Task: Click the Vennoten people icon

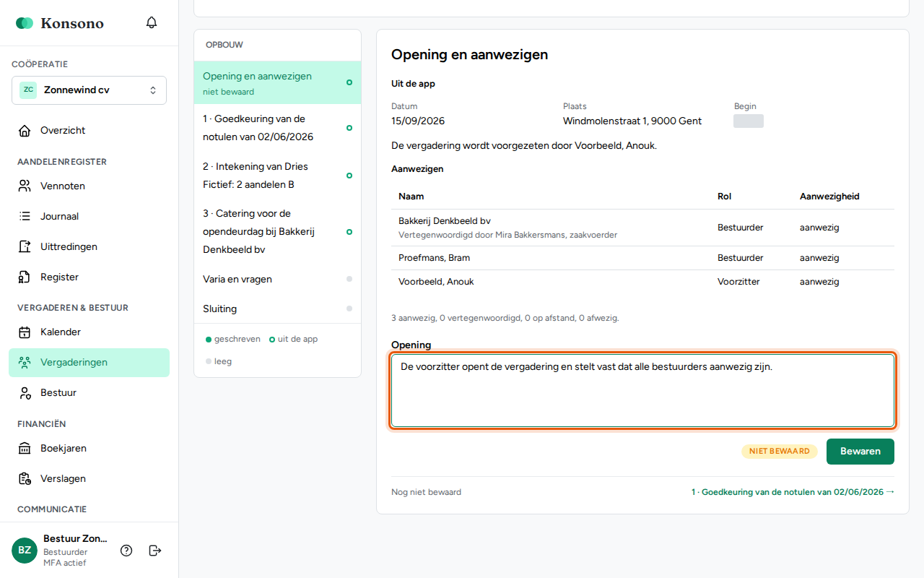Action: (25, 186)
